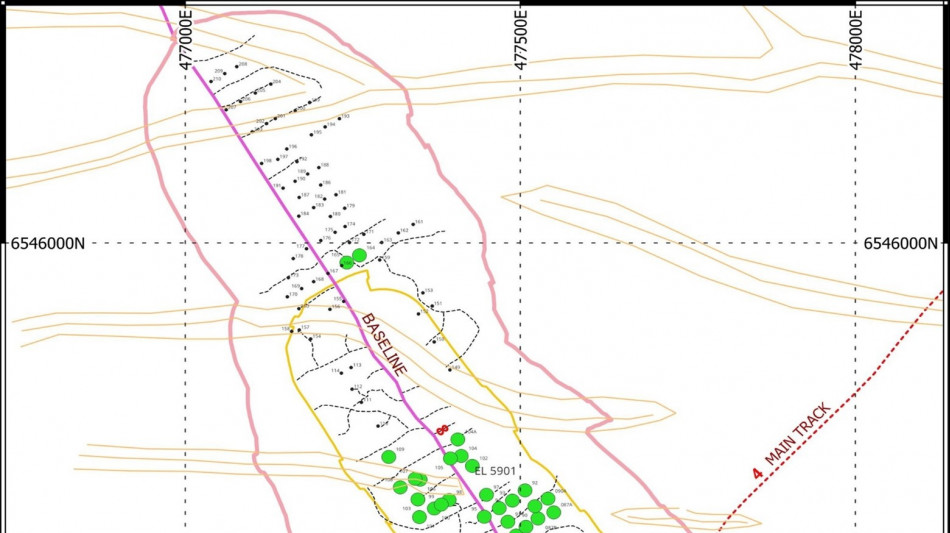This screenshot has width=950, height=533.
Task: Select survey point 149
Action: point(449,368)
